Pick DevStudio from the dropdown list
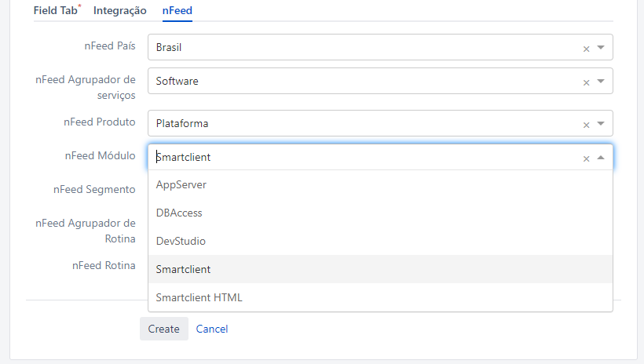This screenshot has width=644, height=364. coord(181,241)
